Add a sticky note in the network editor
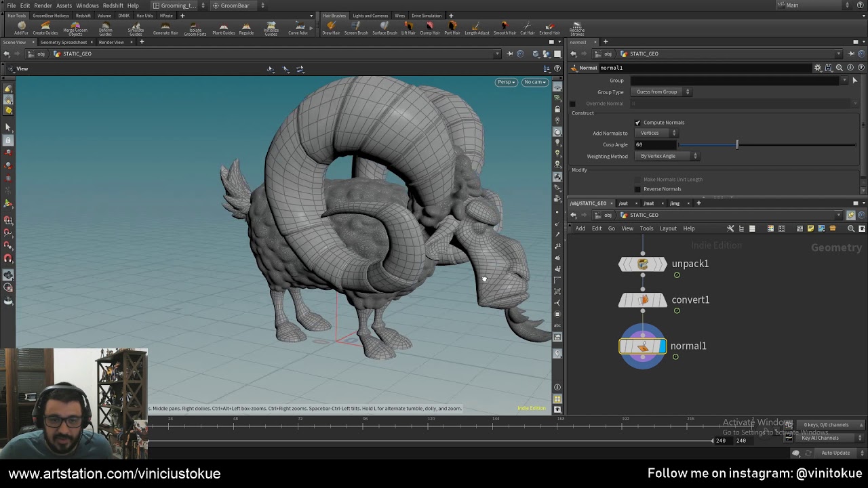This screenshot has width=868, height=488. coord(810,228)
